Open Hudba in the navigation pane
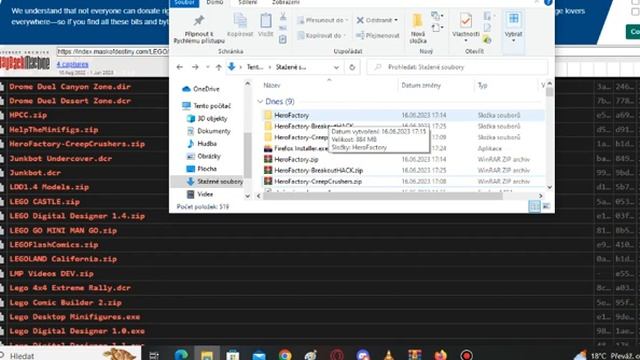Screen dimensions: 640x360 (202, 144)
